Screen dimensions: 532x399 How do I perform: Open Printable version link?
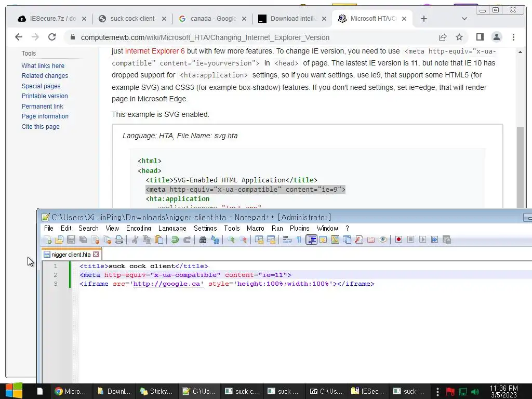point(45,96)
